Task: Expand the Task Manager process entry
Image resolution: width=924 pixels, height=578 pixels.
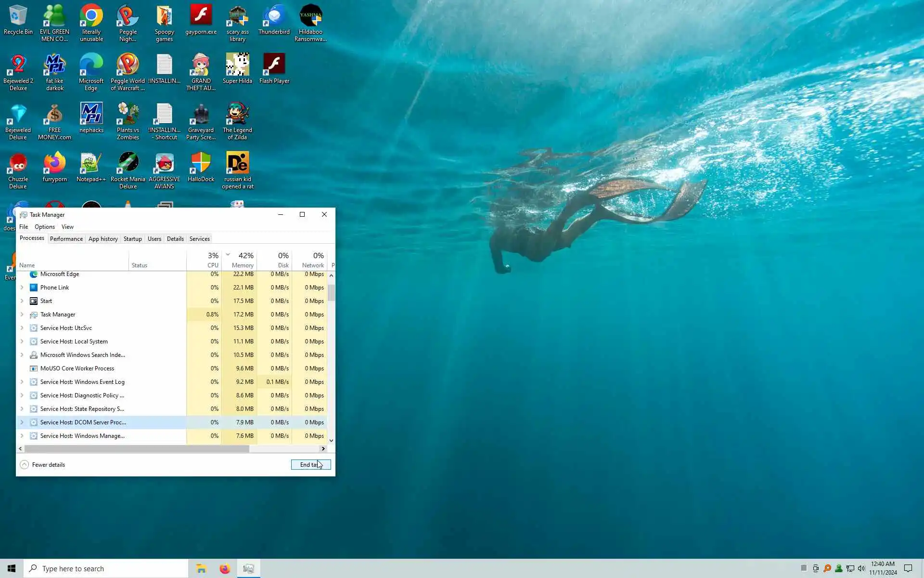Action: [x=22, y=315]
